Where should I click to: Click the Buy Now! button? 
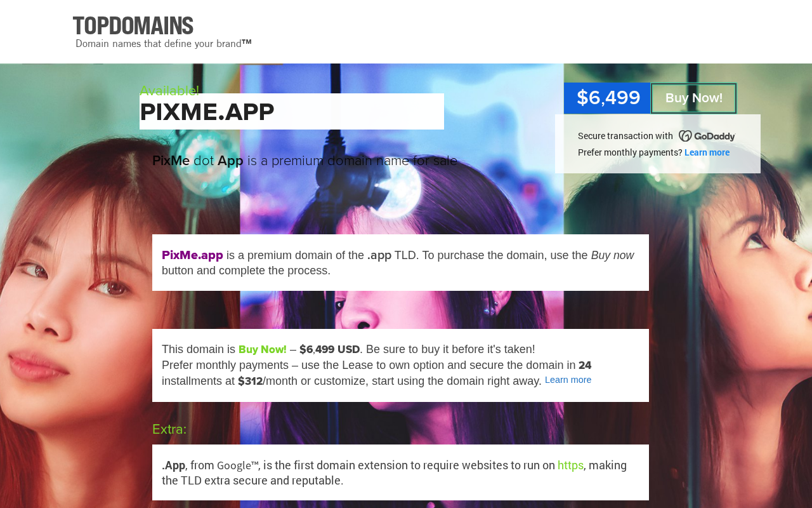694,98
